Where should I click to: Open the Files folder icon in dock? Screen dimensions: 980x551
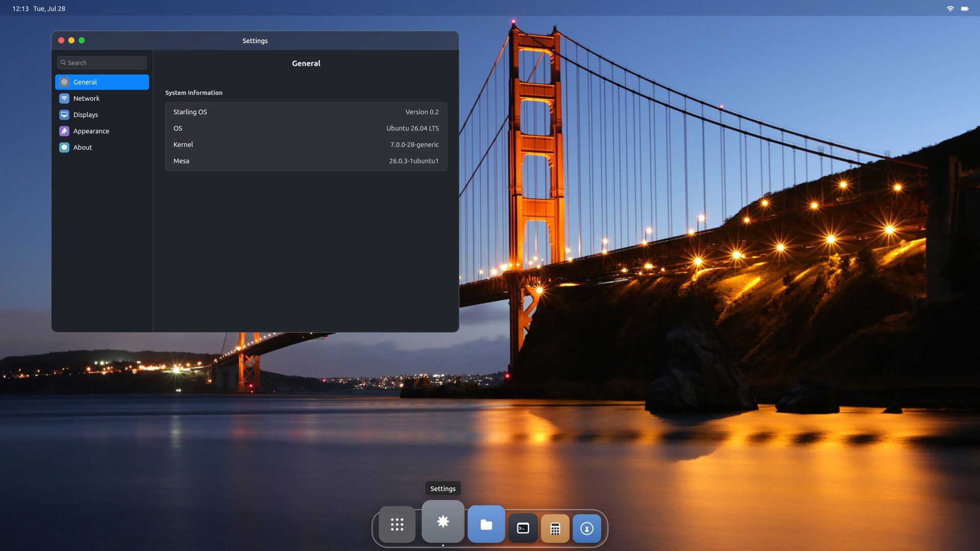pos(486,524)
